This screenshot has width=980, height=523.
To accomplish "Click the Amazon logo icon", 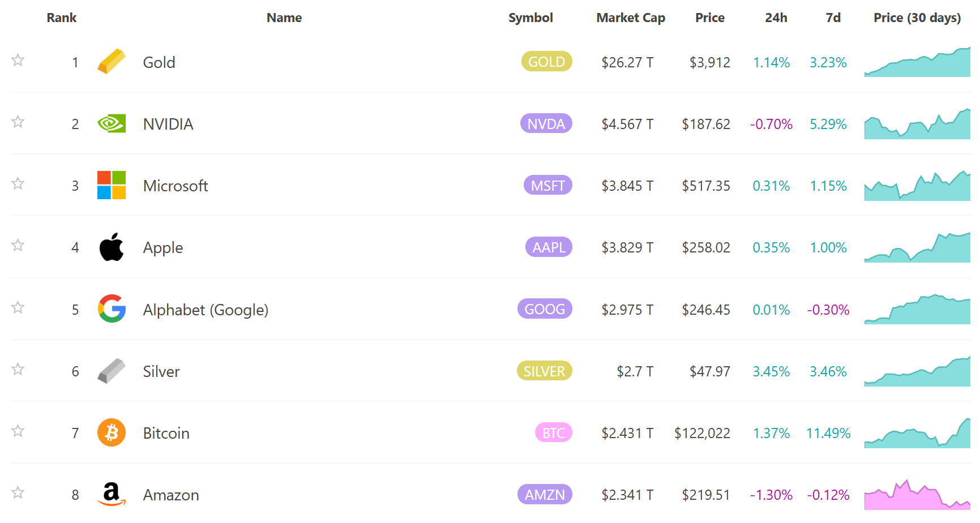I will point(112,494).
